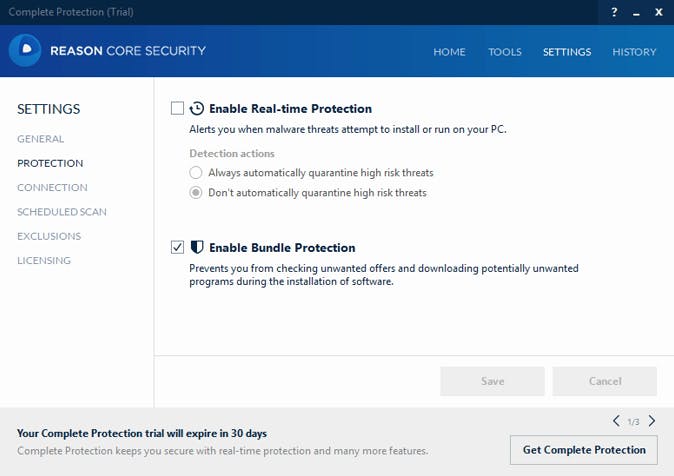Click the Get Complete Protection button
This screenshot has width=674, height=476.
(584, 450)
